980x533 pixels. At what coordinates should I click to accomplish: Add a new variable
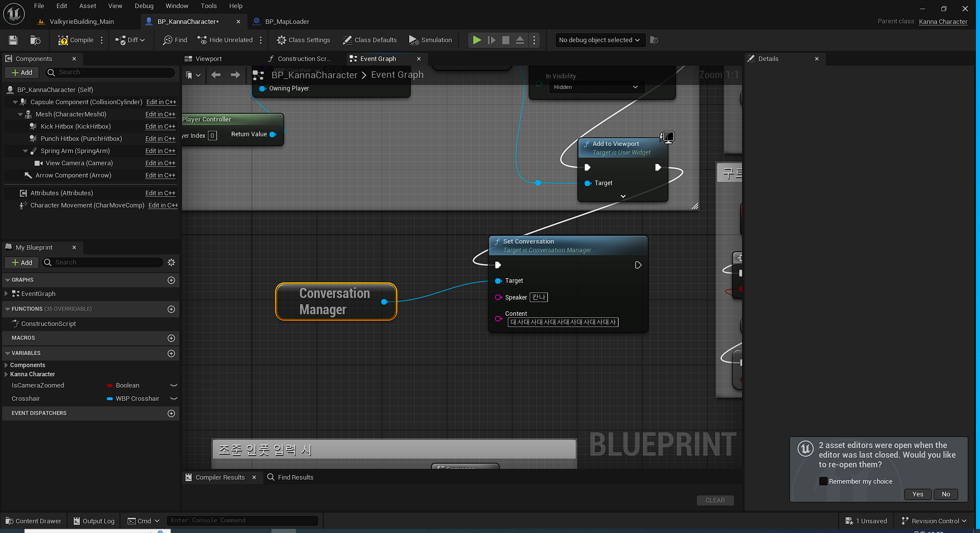(171, 353)
